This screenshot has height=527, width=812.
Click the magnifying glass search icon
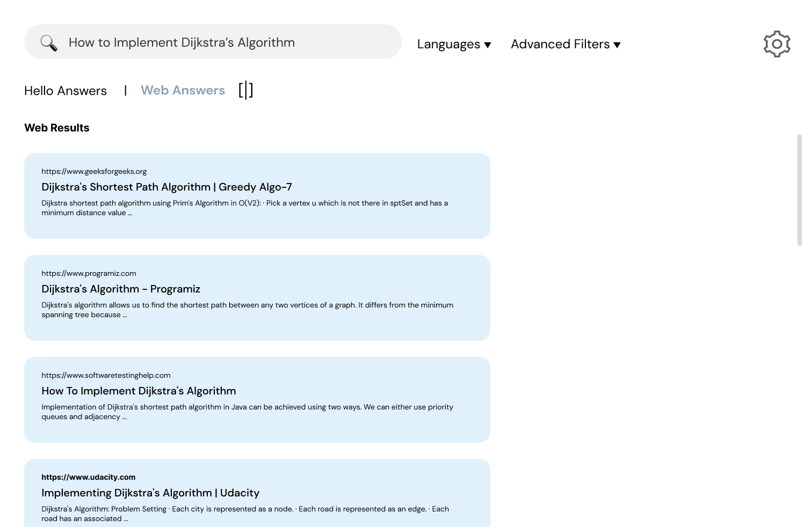tap(49, 43)
